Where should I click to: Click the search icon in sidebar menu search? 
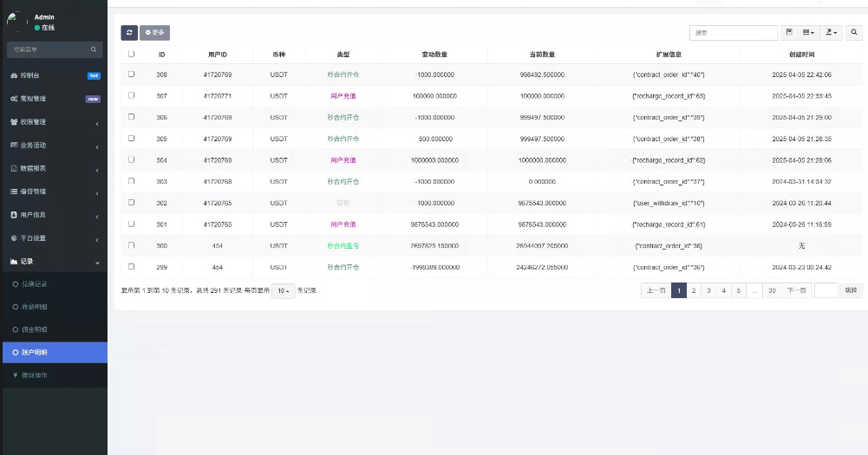95,49
